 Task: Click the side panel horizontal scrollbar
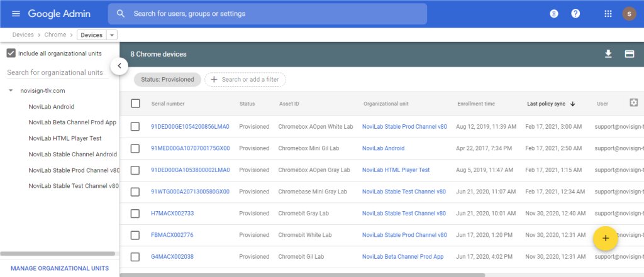coord(57,254)
